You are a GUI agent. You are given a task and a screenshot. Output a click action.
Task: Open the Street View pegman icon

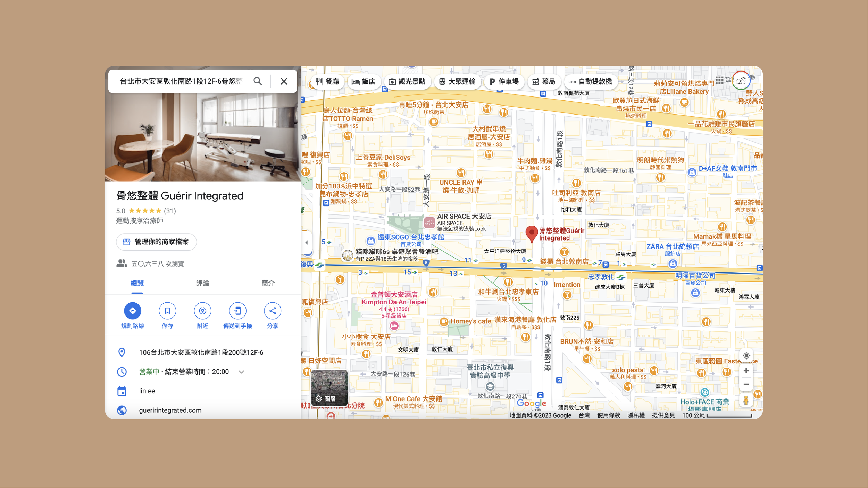745,400
